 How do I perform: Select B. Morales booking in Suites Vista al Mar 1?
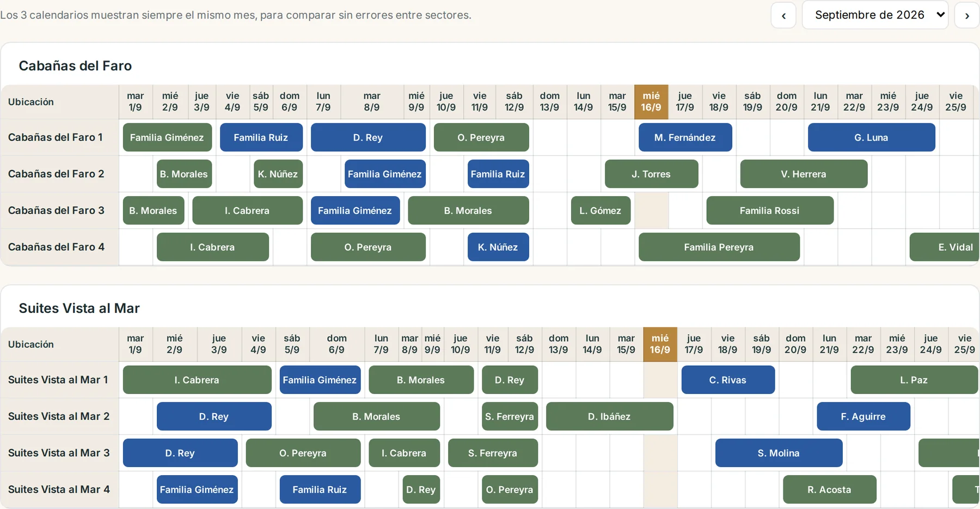point(421,380)
